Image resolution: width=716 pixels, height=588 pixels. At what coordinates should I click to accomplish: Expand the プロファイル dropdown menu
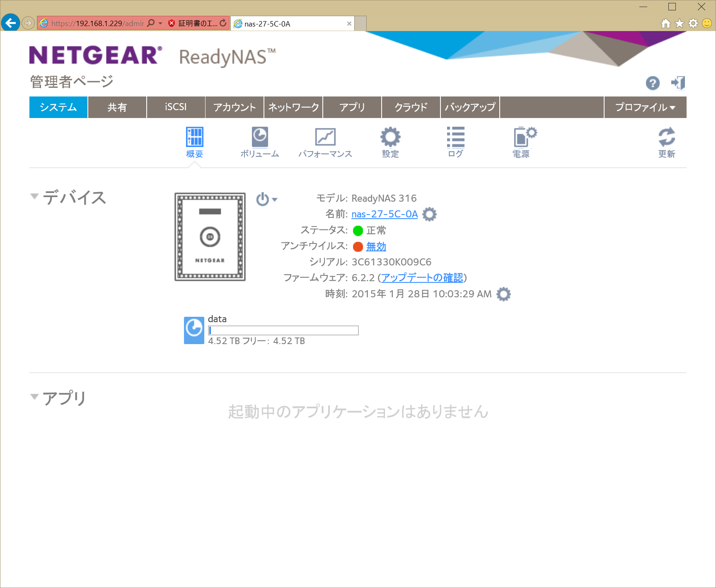[645, 108]
